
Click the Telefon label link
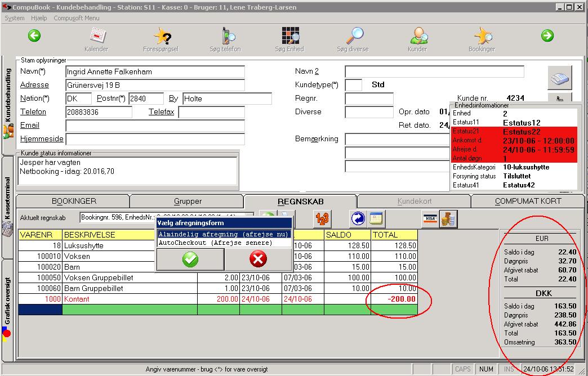(33, 111)
